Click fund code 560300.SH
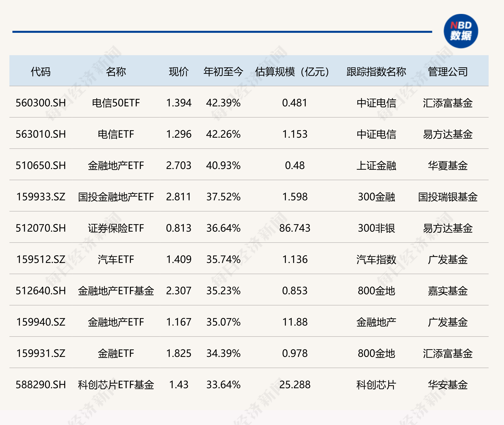504x425 pixels. 41,103
